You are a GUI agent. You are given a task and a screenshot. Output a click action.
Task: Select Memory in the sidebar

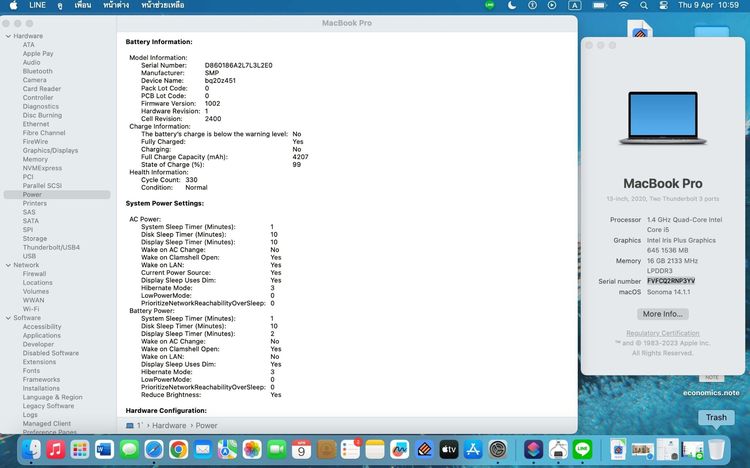coord(35,159)
